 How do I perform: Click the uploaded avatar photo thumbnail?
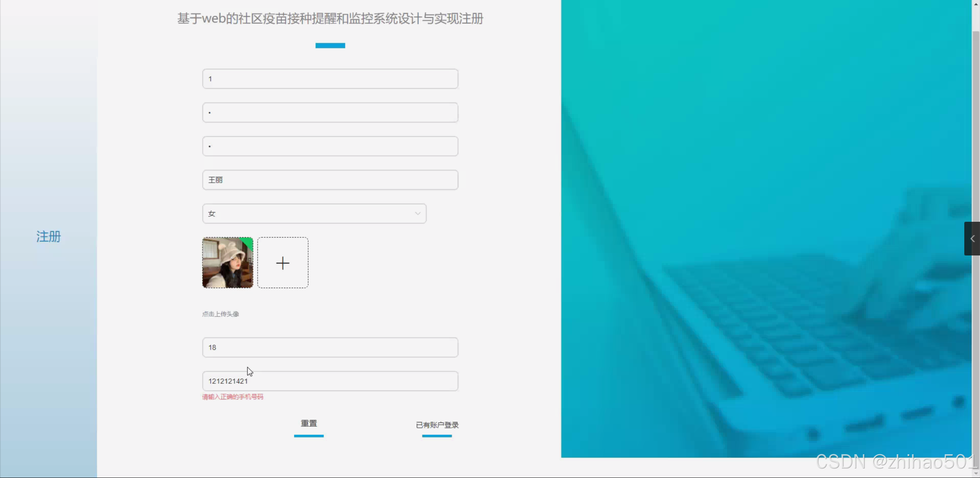click(227, 263)
